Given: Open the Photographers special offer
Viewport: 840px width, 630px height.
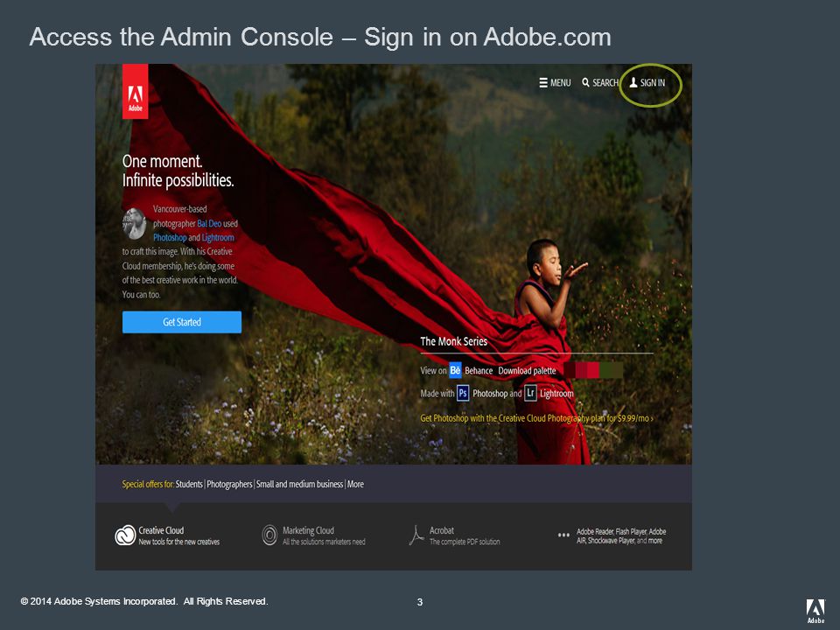Looking at the screenshot, I should 229,484.
